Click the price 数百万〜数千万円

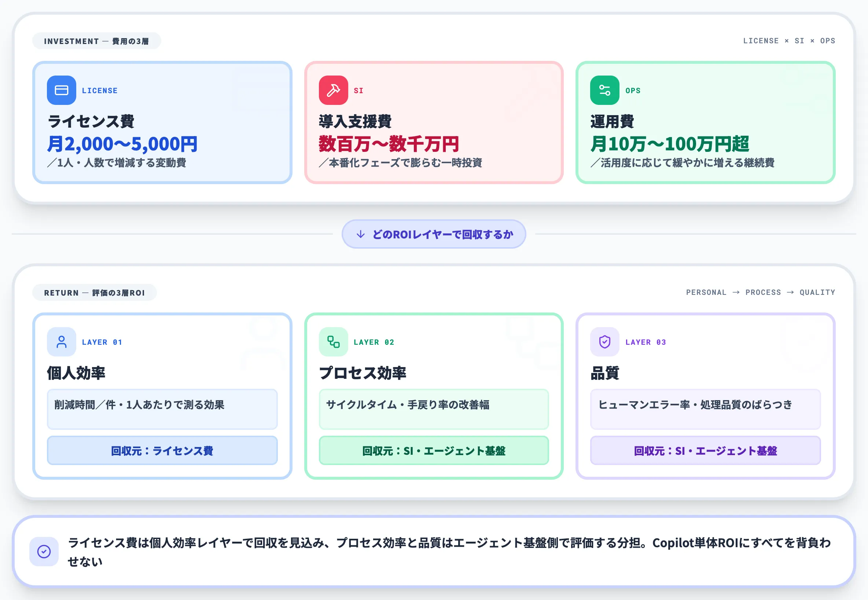389,144
